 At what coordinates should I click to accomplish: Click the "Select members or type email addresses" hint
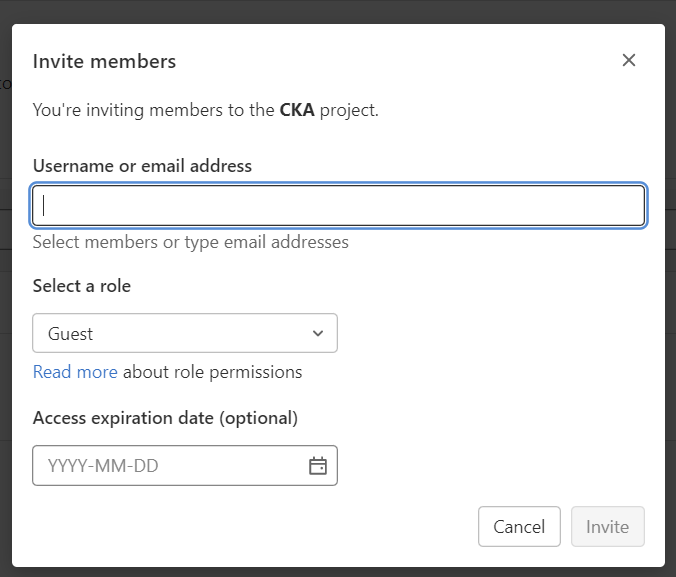click(x=190, y=242)
